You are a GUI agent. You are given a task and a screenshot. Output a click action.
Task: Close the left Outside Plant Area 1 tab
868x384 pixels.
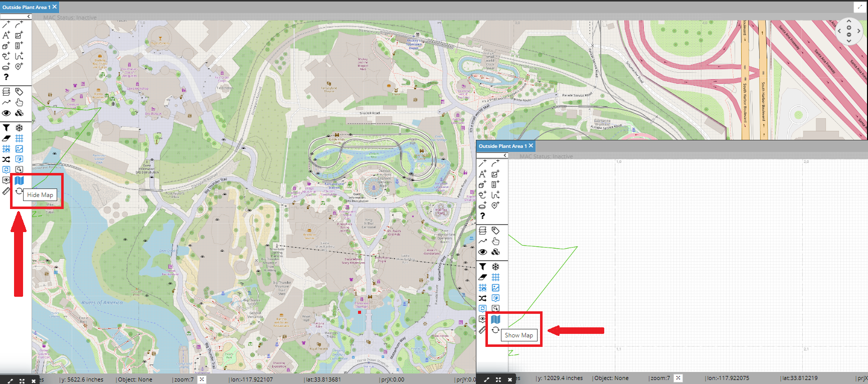click(x=55, y=7)
